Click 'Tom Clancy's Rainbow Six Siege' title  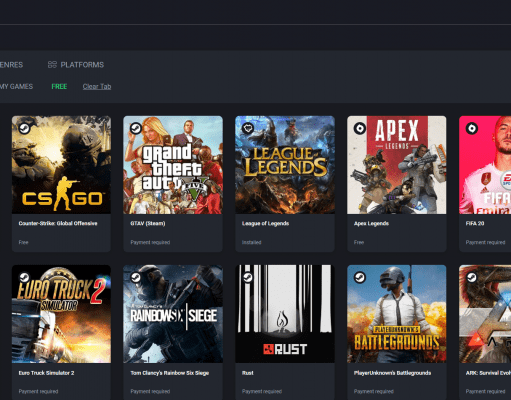pos(170,373)
